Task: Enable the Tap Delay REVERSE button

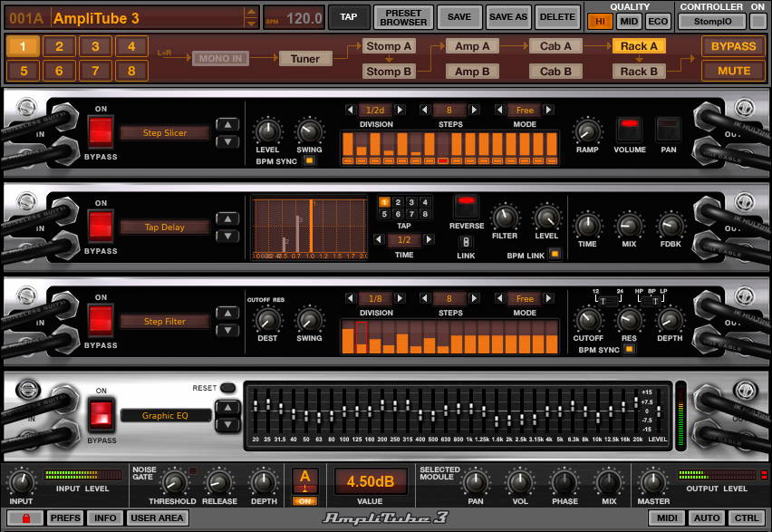Action: click(x=467, y=206)
